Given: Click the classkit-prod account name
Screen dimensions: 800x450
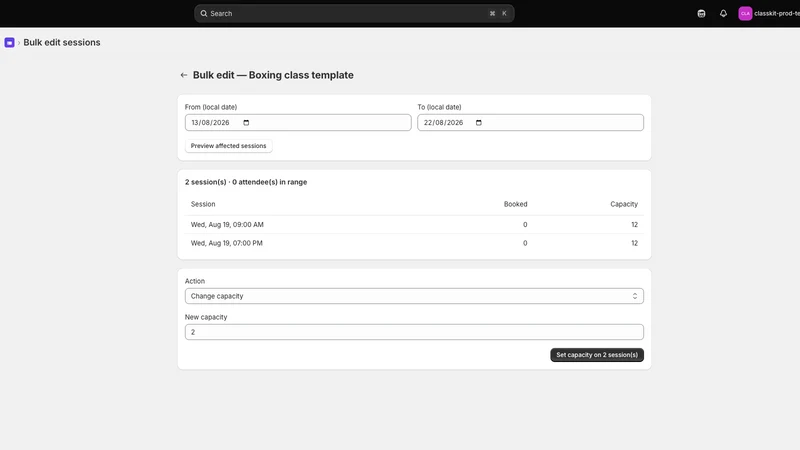Looking at the screenshot, I should [x=777, y=14].
